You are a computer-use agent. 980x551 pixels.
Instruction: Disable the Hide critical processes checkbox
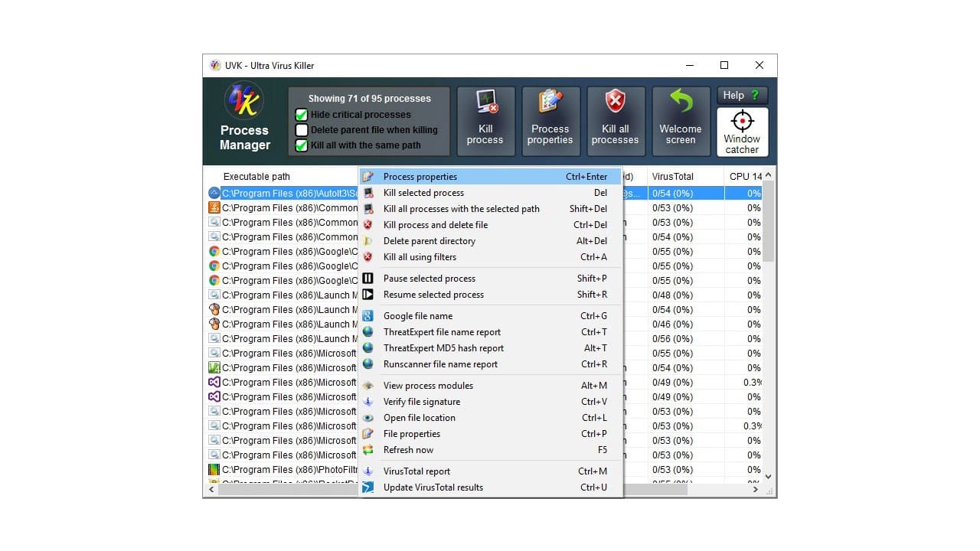coord(302,114)
